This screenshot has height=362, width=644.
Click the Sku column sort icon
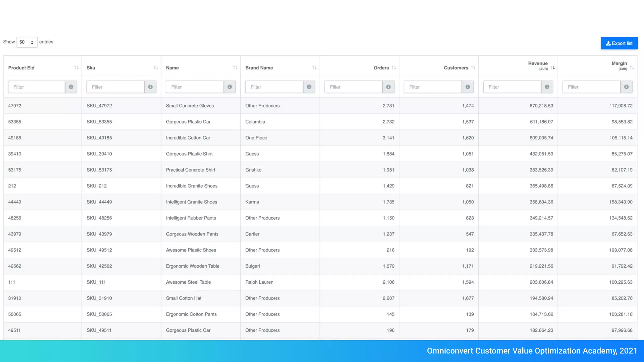[x=156, y=68]
